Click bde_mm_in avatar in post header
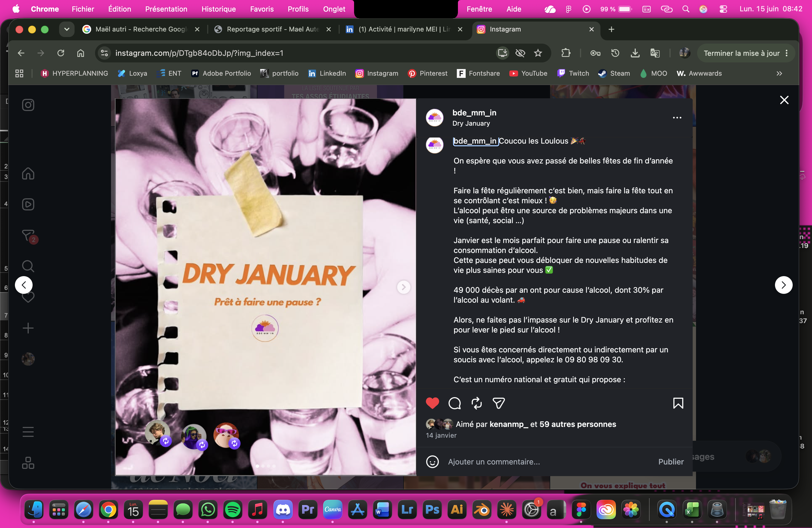 [434, 118]
